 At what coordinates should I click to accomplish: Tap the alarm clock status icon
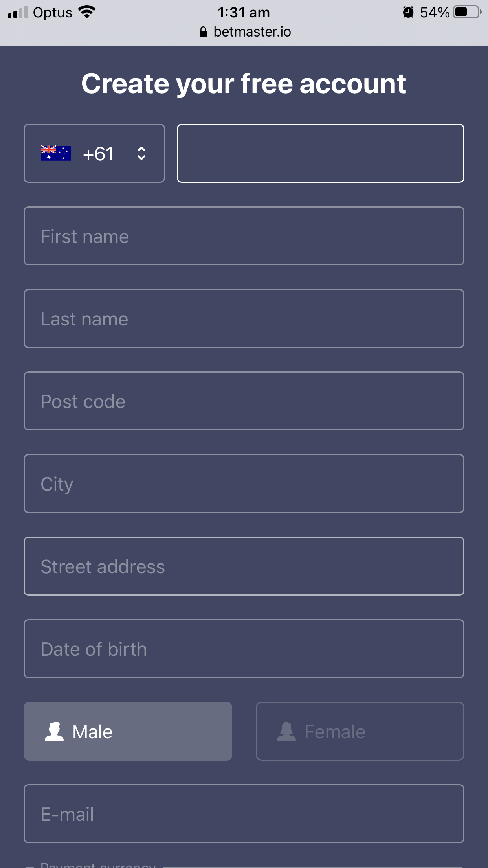point(408,12)
